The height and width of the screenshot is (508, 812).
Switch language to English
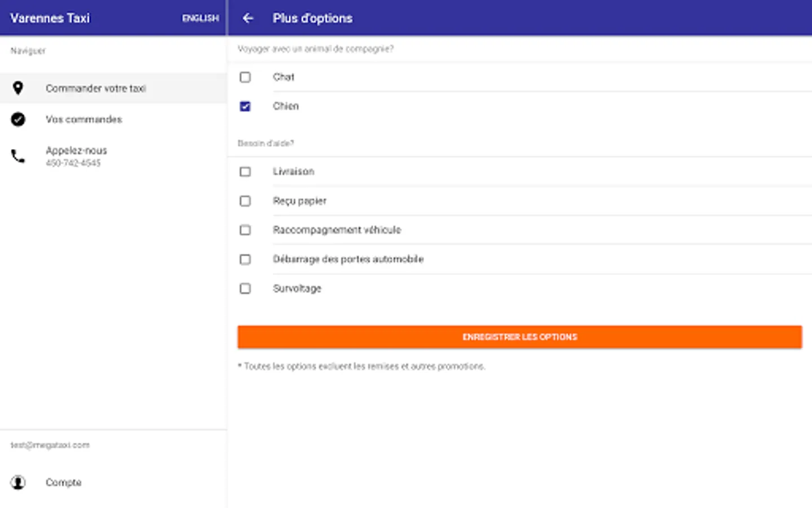(x=200, y=19)
